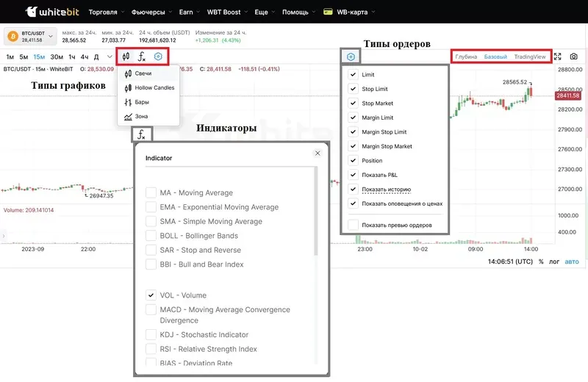Switch to Д daily timeframe
Image resolution: width=588 pixels, height=382 pixels.
tap(96, 57)
